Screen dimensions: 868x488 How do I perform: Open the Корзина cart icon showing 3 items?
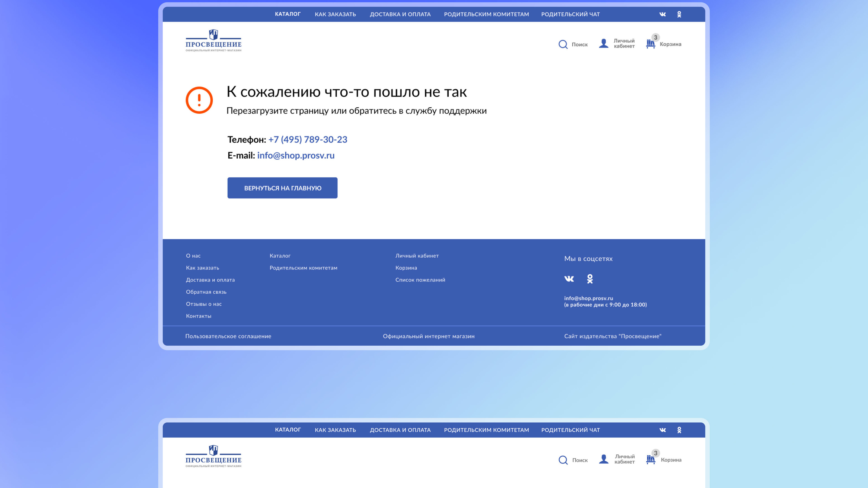pos(650,43)
